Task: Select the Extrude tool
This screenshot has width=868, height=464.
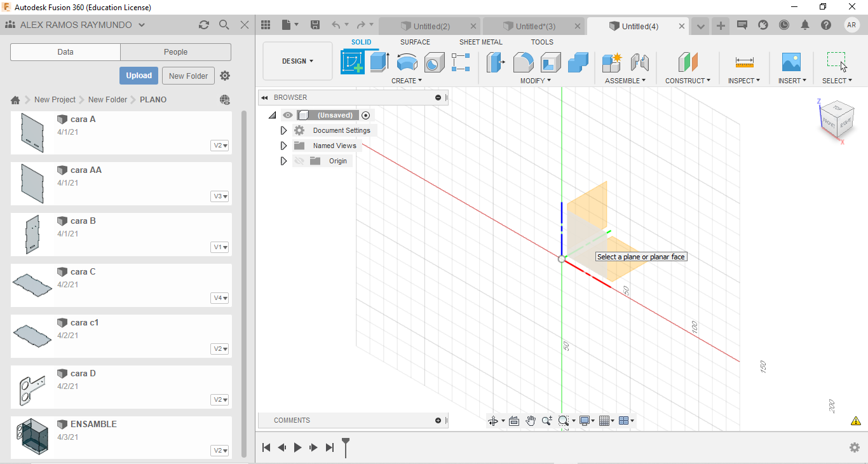Action: (x=380, y=62)
